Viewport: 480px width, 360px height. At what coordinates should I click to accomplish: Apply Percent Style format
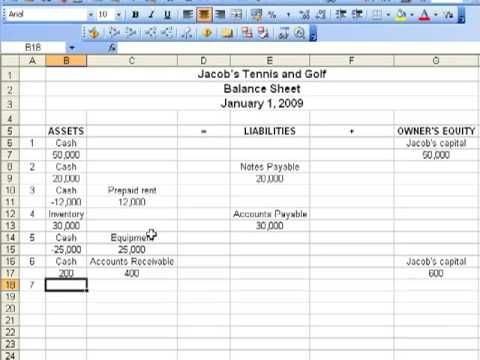tap(272, 14)
